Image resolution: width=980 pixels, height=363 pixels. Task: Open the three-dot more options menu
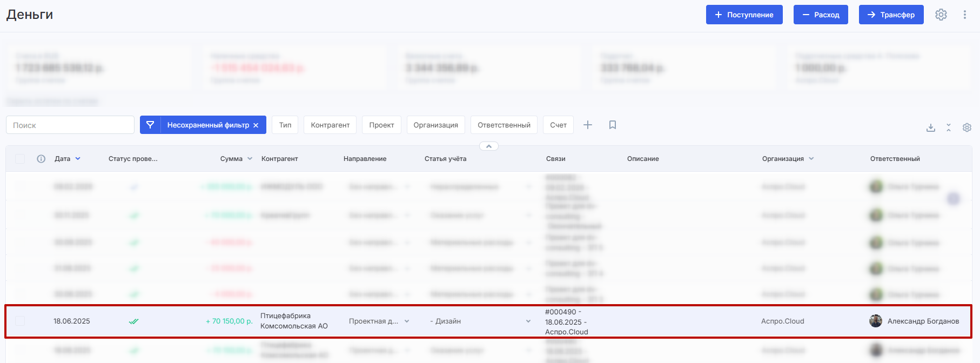coord(964,15)
